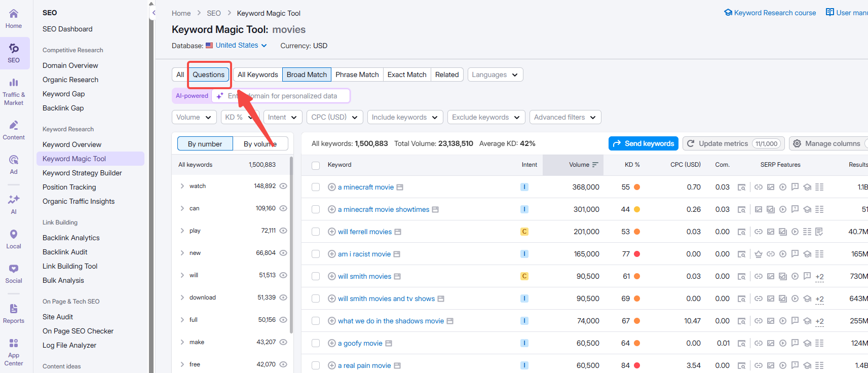Select the Questions tab
The width and height of the screenshot is (868, 373).
click(x=208, y=74)
